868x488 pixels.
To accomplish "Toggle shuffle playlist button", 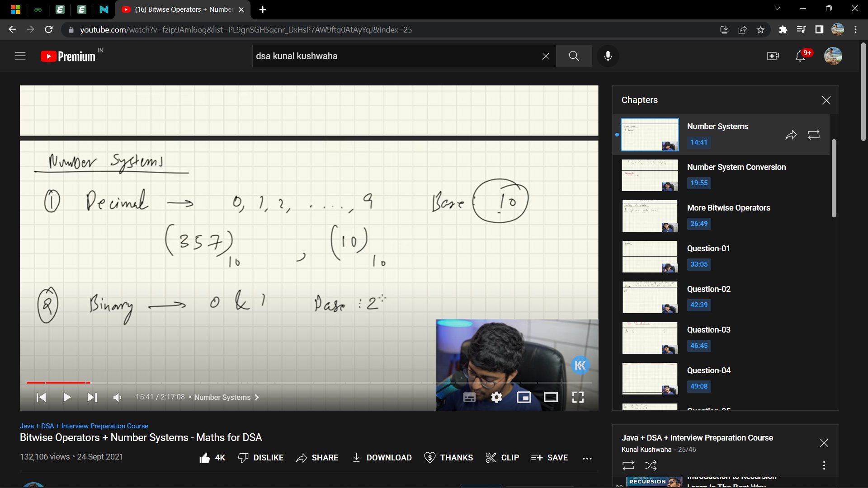I will [x=651, y=465].
